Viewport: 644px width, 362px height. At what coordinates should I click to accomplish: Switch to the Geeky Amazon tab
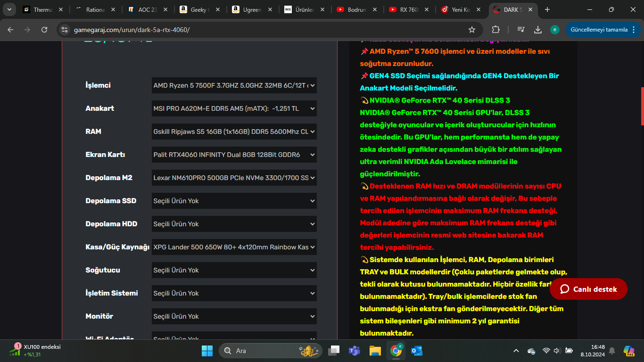pos(200,9)
